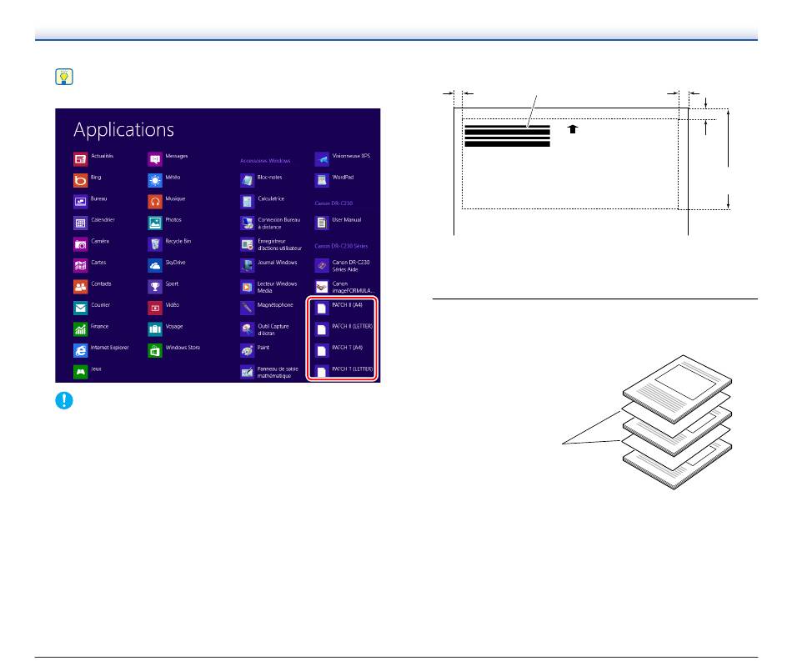
Task: Click the Canon DR-C230 Séries group heading
Action: (x=341, y=246)
